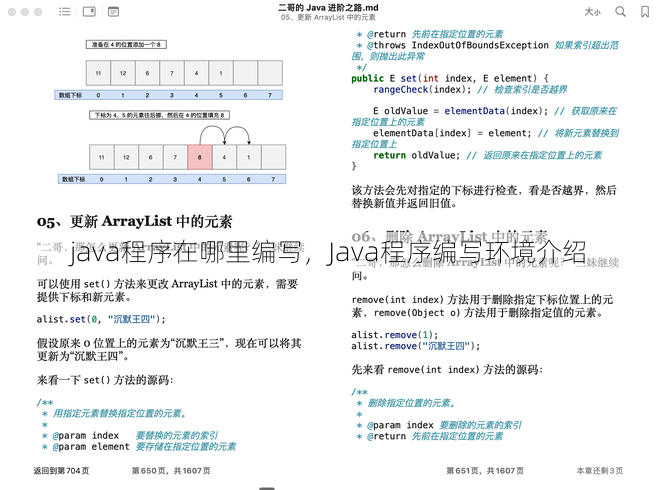Viewport: 657px width, 490px height.
Task: Open the table of contents list icon
Action: tap(65, 12)
